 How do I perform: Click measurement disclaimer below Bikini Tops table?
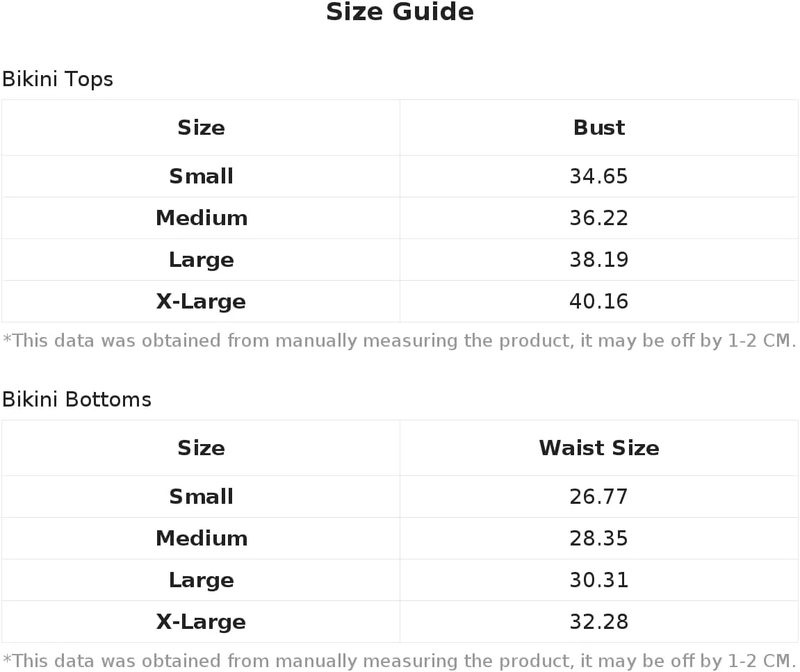pos(400,341)
